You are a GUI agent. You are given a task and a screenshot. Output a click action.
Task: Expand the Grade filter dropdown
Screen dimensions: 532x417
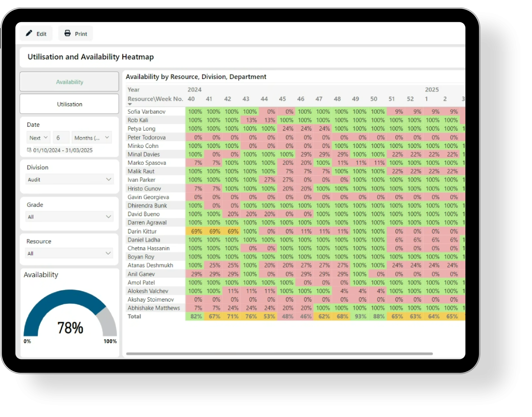[x=69, y=216]
